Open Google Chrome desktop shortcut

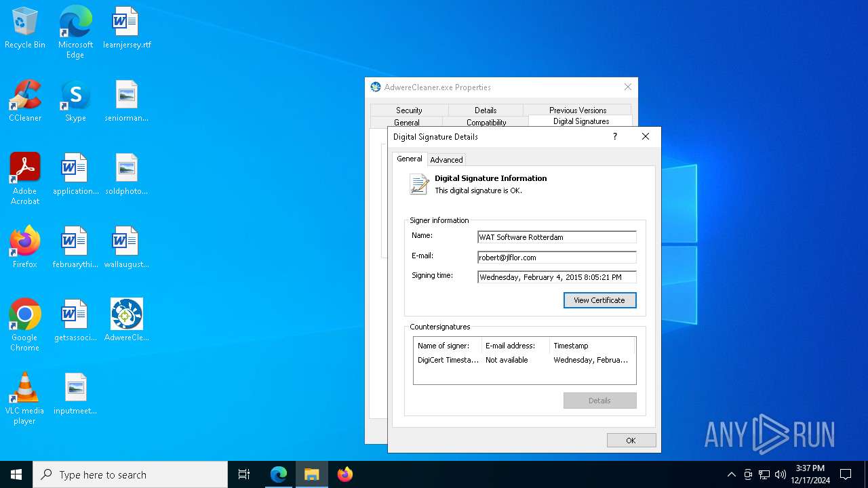(x=25, y=325)
